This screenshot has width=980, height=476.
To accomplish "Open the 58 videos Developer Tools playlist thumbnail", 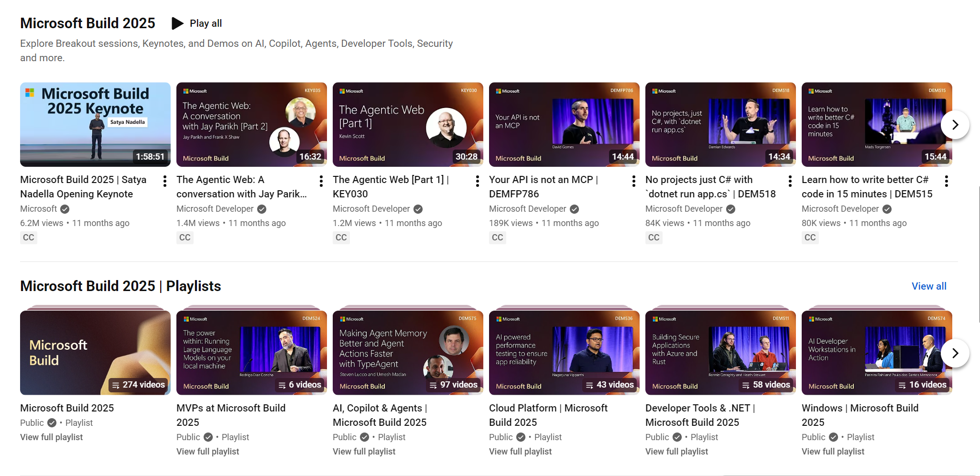I will tap(720, 353).
